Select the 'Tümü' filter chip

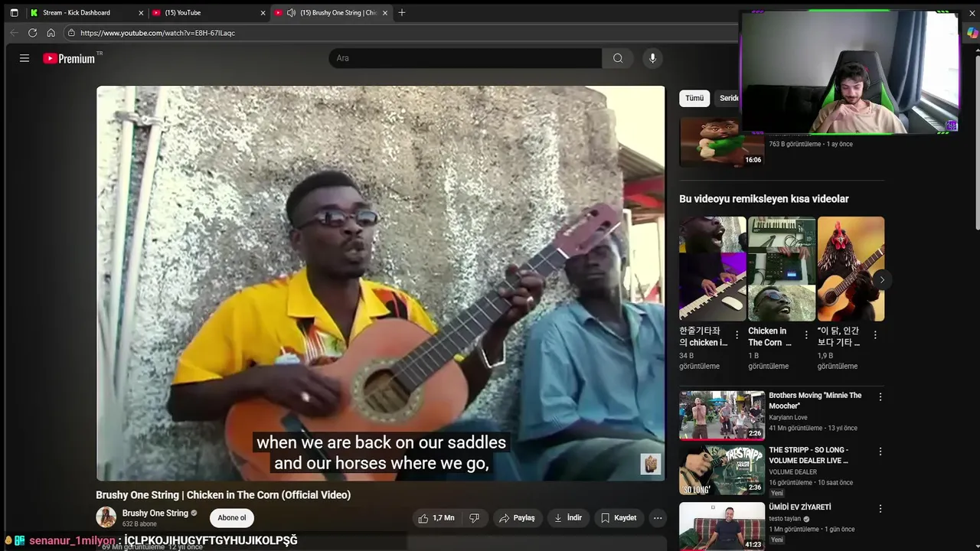coord(694,98)
